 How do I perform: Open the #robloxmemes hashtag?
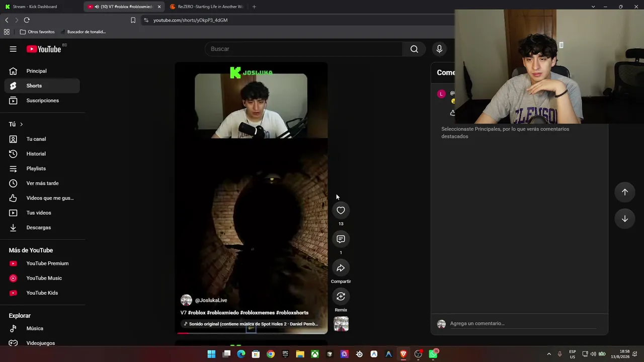click(x=258, y=313)
